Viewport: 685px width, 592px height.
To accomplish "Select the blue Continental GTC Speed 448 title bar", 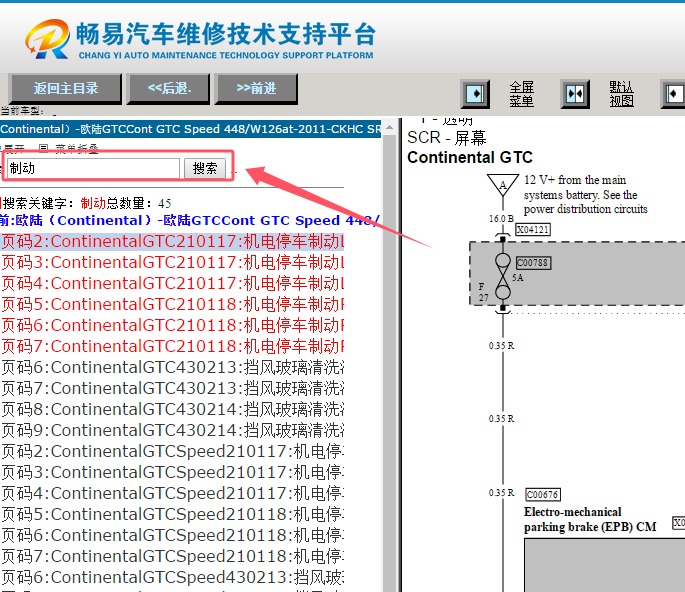I will [x=190, y=129].
